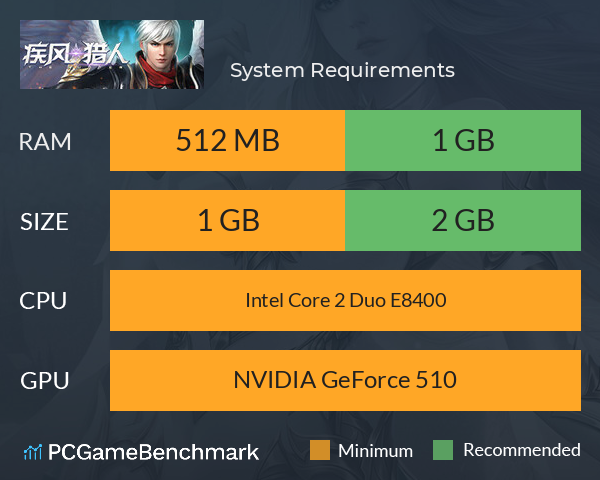This screenshot has height=480, width=600.
Task: Click the CPU row label
Action: point(43,301)
